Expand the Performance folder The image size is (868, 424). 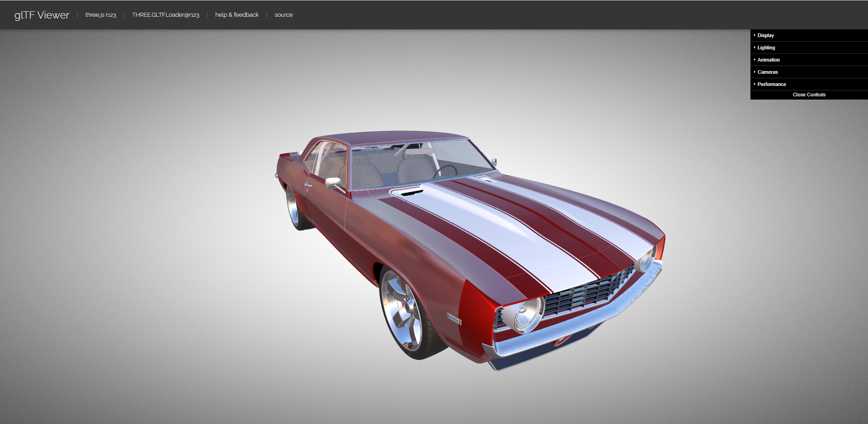click(772, 84)
